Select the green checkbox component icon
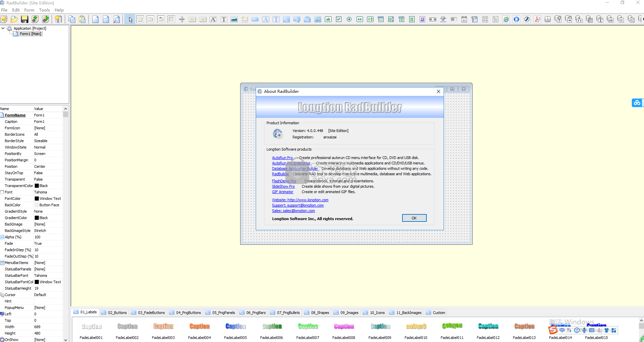The height and width of the screenshot is (342, 644). pyautogui.click(x=339, y=19)
